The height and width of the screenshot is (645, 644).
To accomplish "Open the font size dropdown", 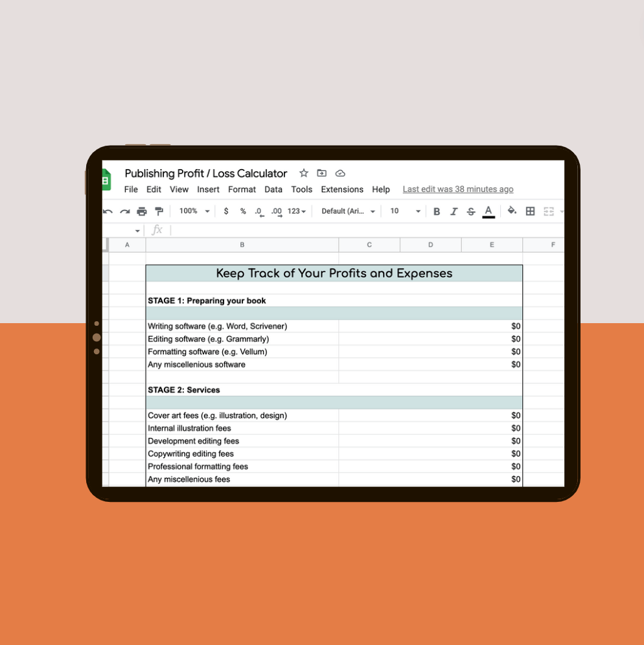I will pyautogui.click(x=403, y=211).
